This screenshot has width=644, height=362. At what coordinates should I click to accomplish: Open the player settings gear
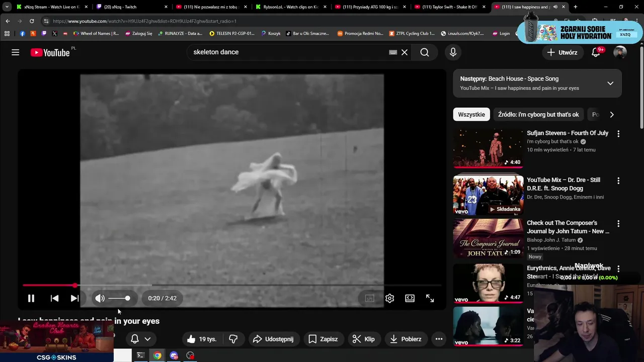[x=389, y=298]
